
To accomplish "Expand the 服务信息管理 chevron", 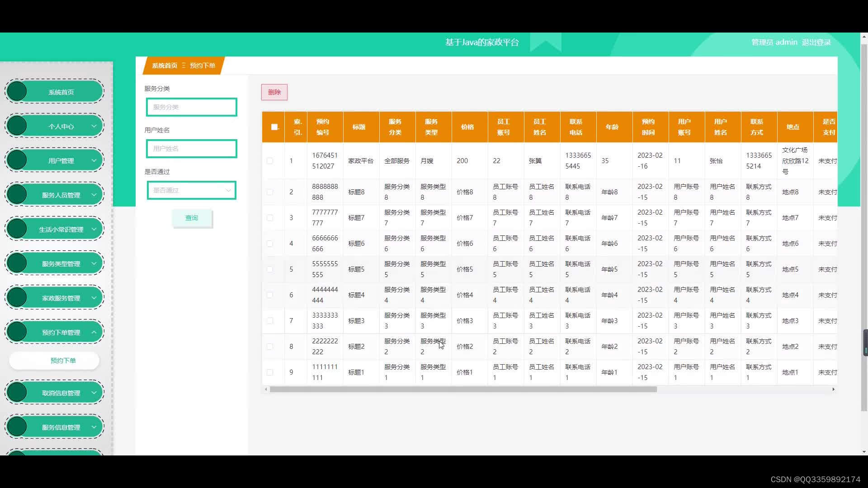I will click(94, 427).
